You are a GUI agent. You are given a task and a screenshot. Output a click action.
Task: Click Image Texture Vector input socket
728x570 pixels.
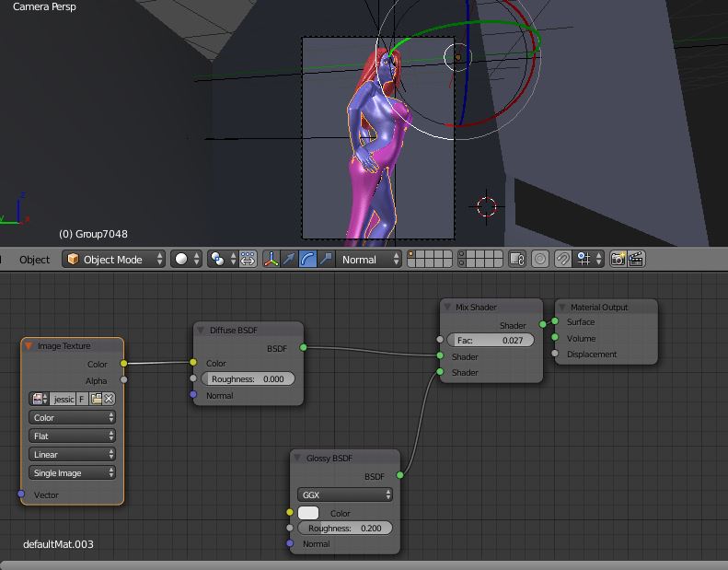pyautogui.click(x=21, y=494)
